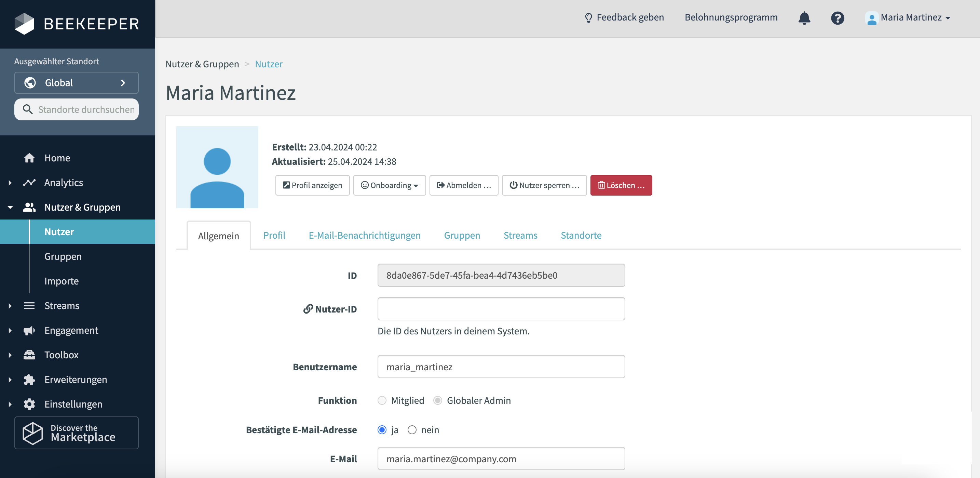Viewport: 980px width, 478px height.
Task: Select the Mitglied radio button
Action: [382, 400]
